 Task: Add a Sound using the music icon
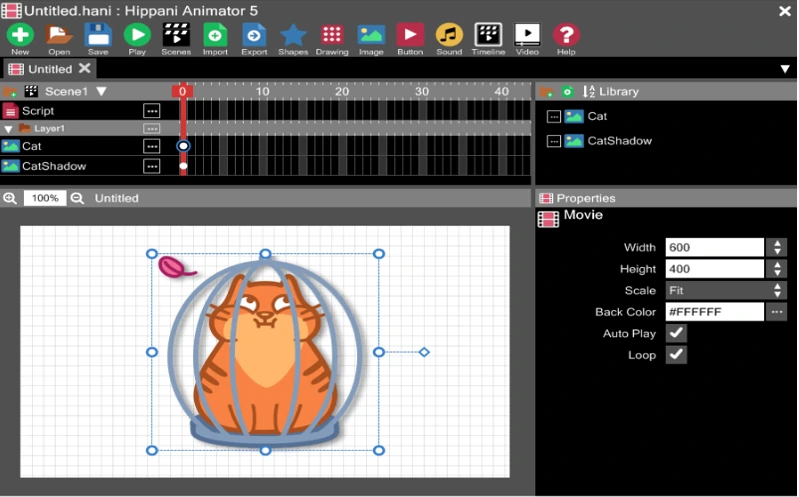[x=449, y=35]
